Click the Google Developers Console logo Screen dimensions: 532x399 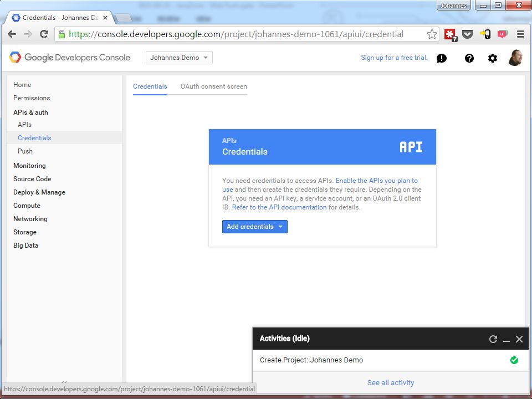[x=70, y=57]
